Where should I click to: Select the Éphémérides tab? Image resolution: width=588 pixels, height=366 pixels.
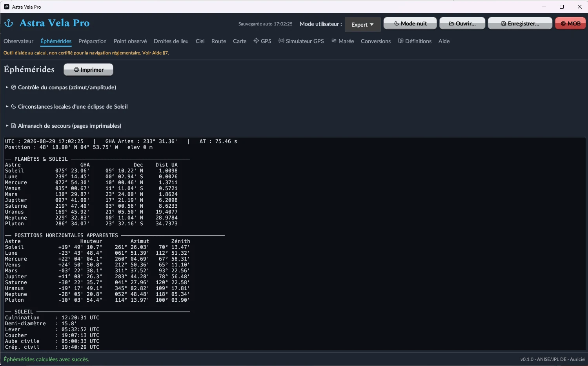tap(56, 41)
